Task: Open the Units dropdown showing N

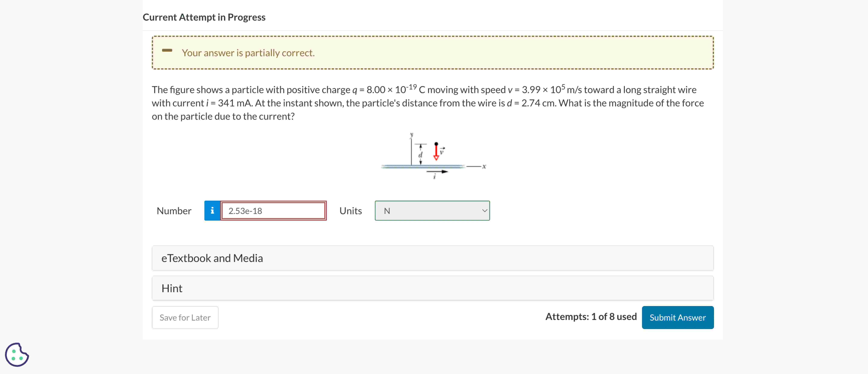Action: [x=432, y=211]
